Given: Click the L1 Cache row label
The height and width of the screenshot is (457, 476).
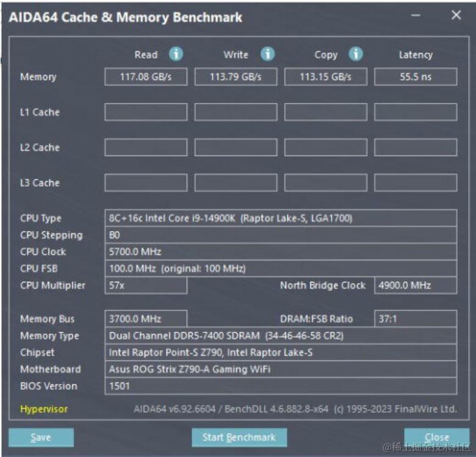Looking at the screenshot, I should point(40,112).
